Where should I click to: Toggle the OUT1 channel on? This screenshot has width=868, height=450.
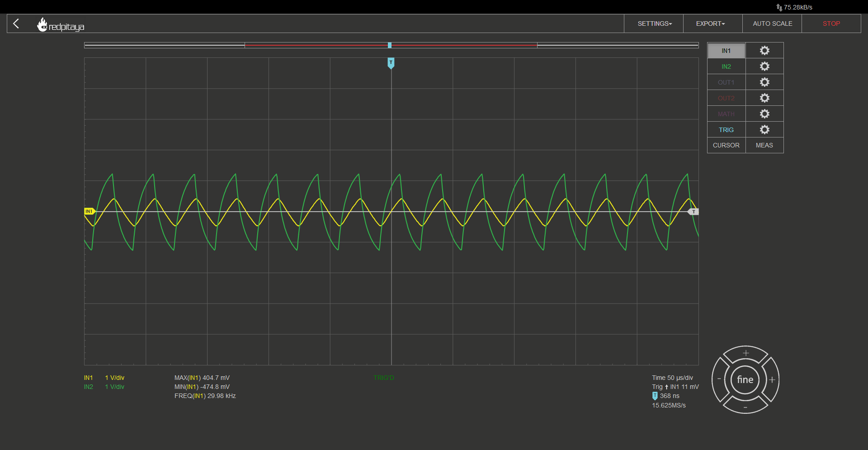726,82
